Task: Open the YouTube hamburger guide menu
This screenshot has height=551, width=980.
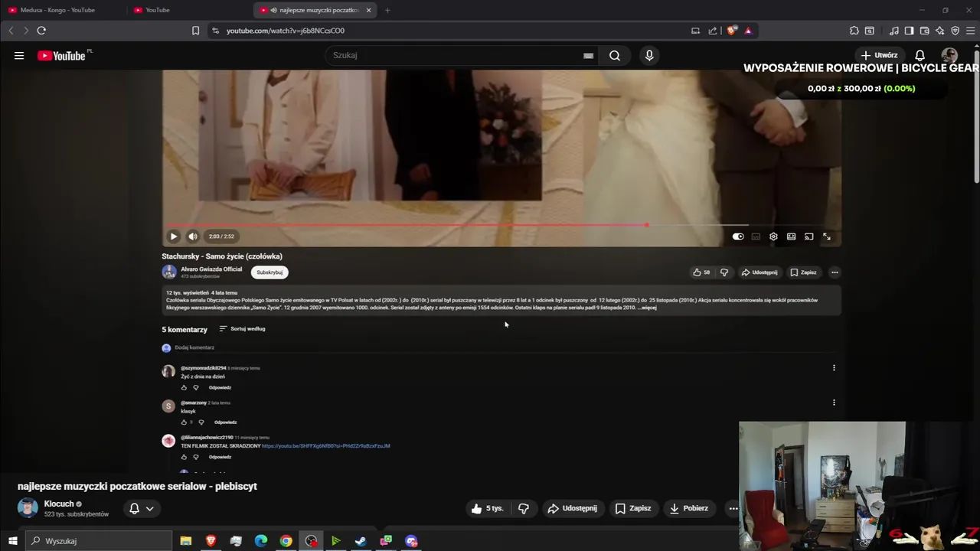Action: (19, 55)
